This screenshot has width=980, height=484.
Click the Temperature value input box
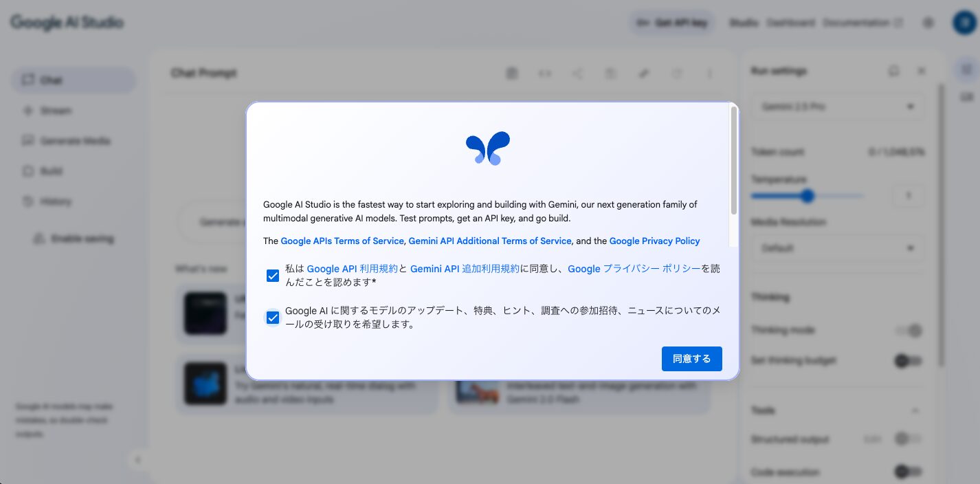[909, 196]
